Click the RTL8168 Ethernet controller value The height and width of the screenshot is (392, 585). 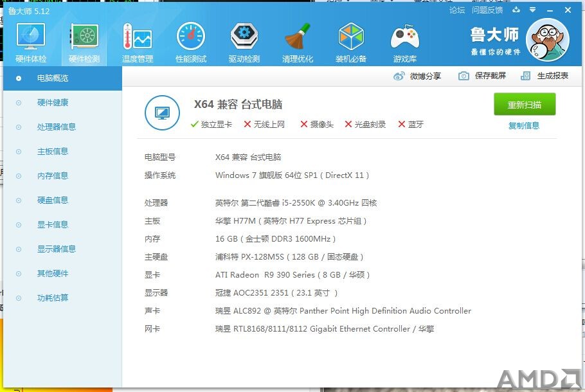[325, 329]
